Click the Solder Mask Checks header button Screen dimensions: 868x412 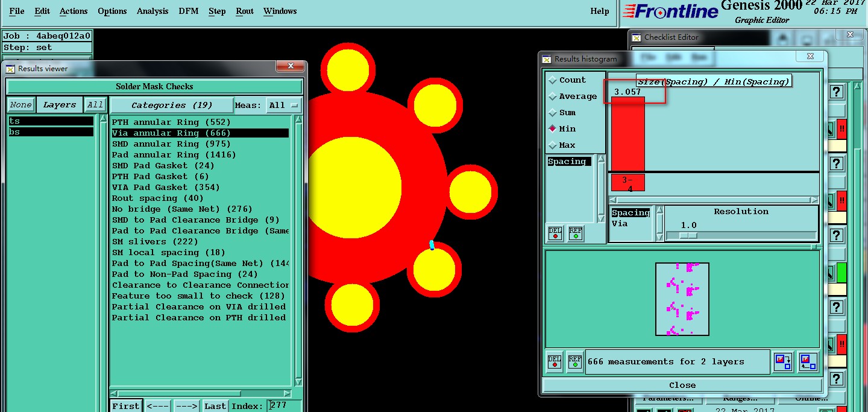pyautogui.click(x=154, y=86)
